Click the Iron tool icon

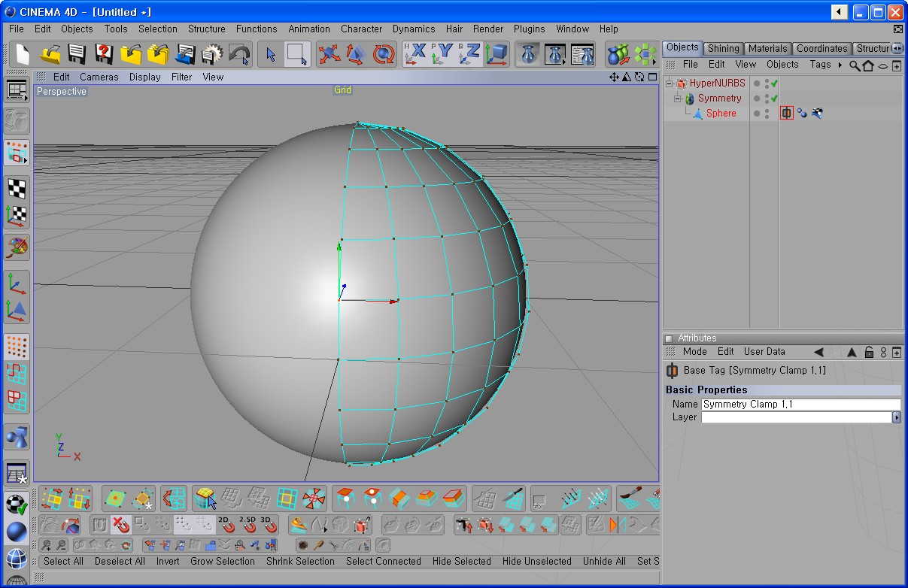coord(299,525)
